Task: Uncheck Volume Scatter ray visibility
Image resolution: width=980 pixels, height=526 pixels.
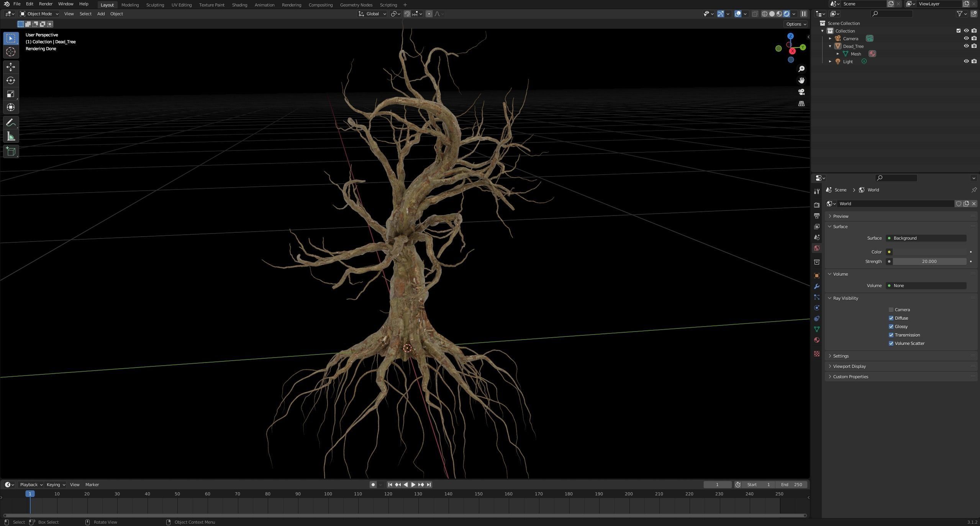Action: [891, 343]
